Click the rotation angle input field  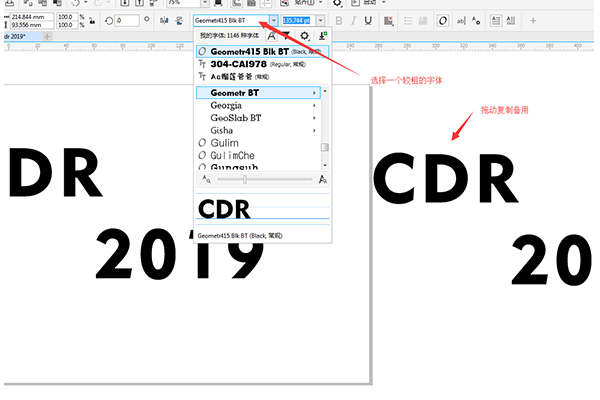click(127, 21)
